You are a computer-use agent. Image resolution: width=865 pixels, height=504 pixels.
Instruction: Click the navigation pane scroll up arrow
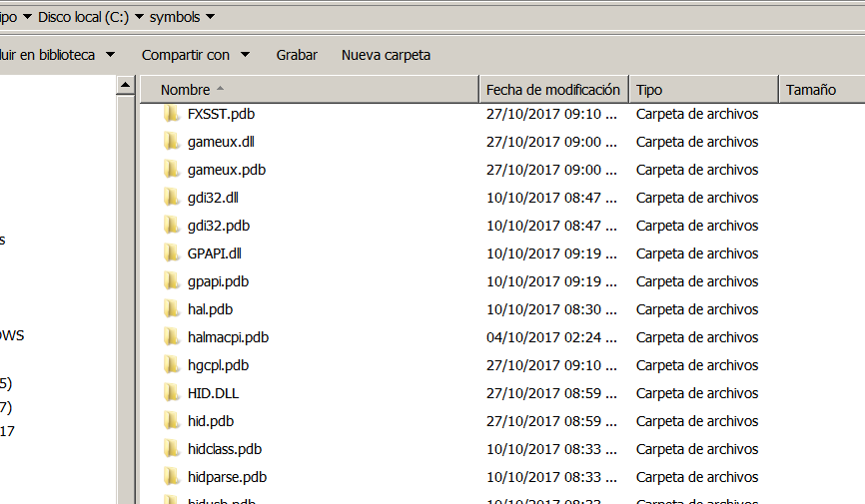click(x=126, y=87)
